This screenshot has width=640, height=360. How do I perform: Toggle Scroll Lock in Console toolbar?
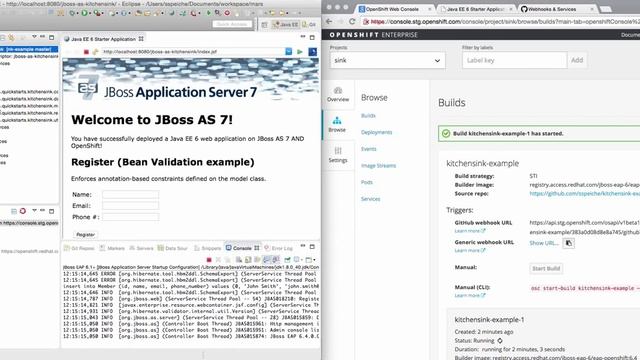tap(248, 260)
